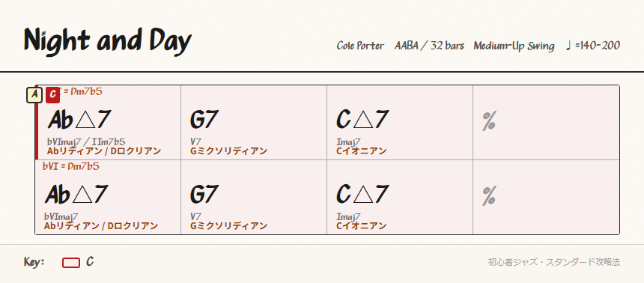The width and height of the screenshot is (644, 283).
Task: Click the red key legend swatch
Action: 71,263
